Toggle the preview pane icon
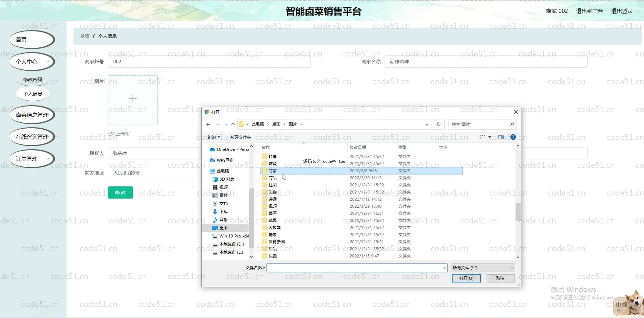Screen dimensions: 644x318 [501, 137]
